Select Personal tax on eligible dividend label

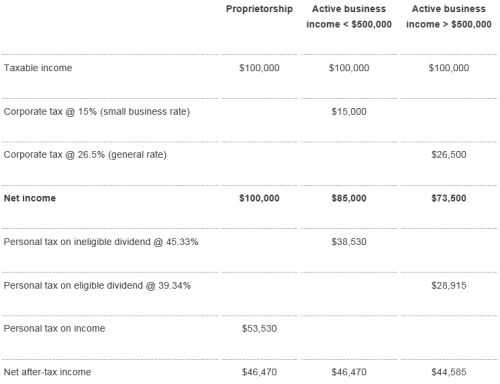coord(97,286)
